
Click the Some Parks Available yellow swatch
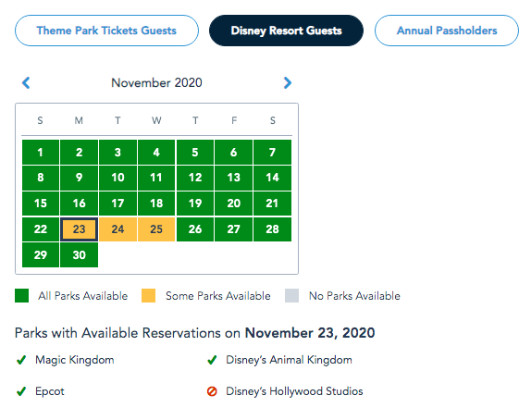point(148,295)
